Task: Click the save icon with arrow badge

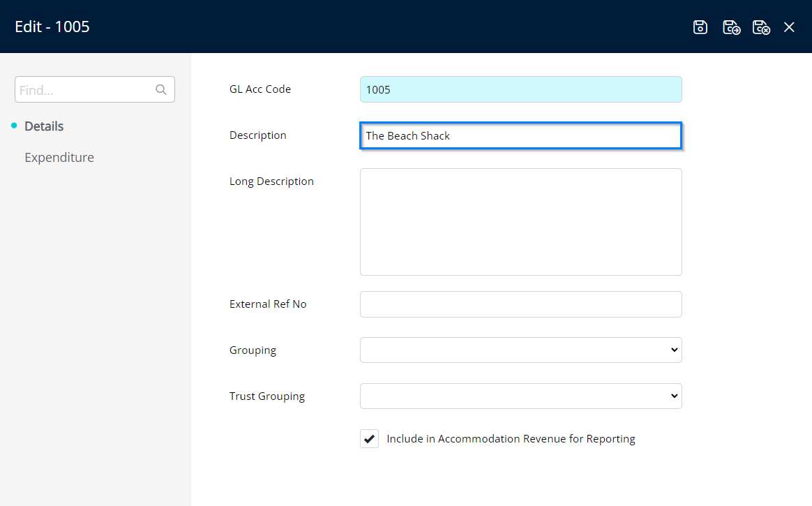Action: click(731, 27)
